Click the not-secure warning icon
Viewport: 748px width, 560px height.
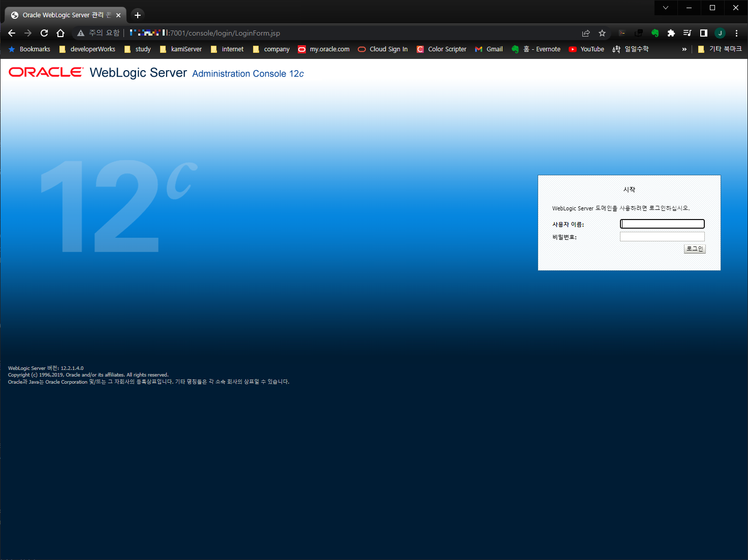81,33
